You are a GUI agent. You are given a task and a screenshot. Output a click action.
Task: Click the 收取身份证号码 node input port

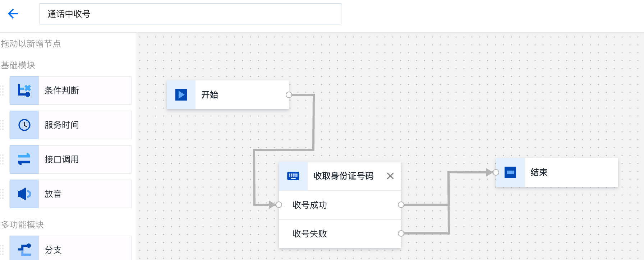click(279, 205)
